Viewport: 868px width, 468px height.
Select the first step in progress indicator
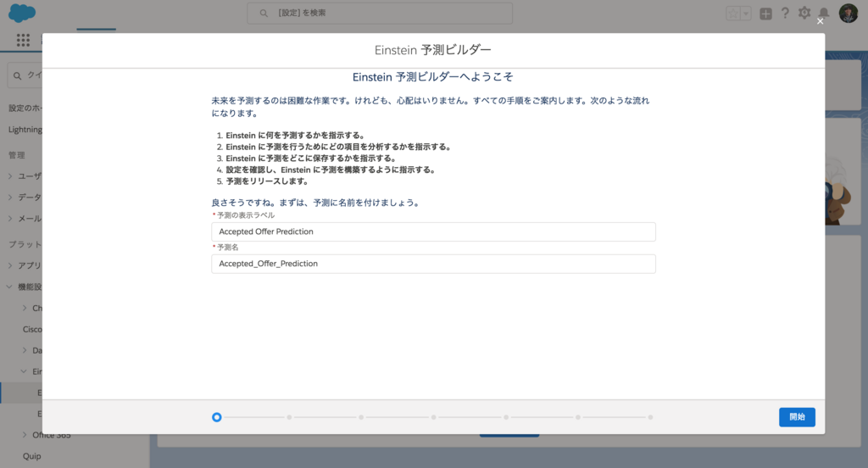(x=216, y=417)
